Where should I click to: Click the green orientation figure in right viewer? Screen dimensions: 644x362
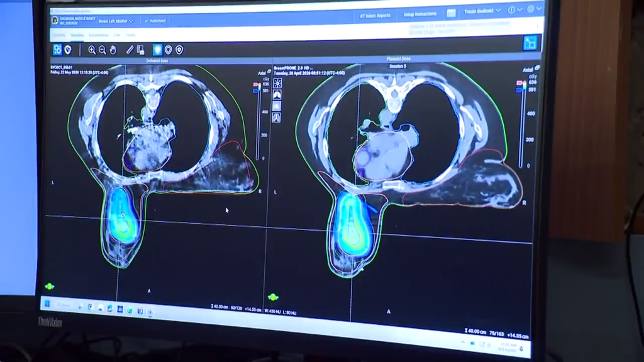(x=273, y=297)
